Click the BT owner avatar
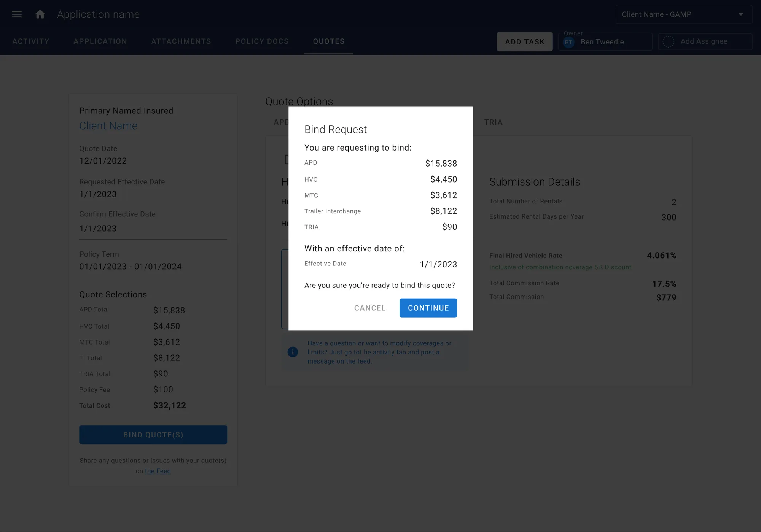Image resolution: width=761 pixels, height=532 pixels. [x=568, y=42]
